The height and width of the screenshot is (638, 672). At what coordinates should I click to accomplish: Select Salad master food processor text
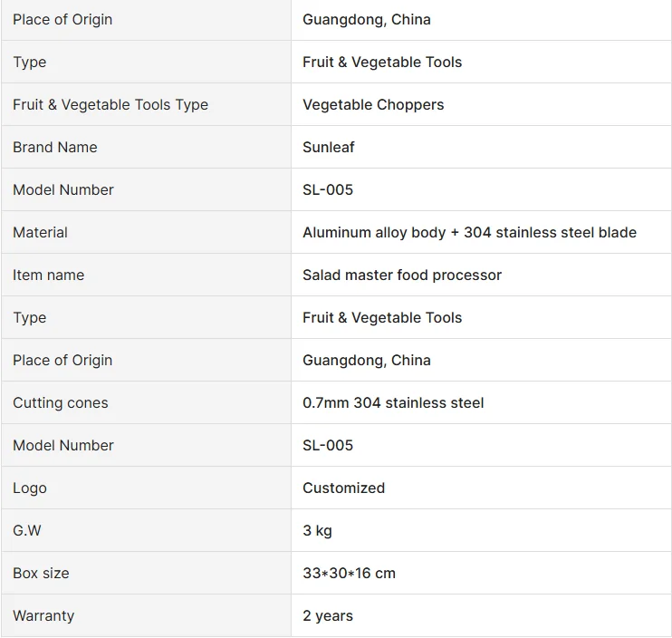[x=402, y=275]
